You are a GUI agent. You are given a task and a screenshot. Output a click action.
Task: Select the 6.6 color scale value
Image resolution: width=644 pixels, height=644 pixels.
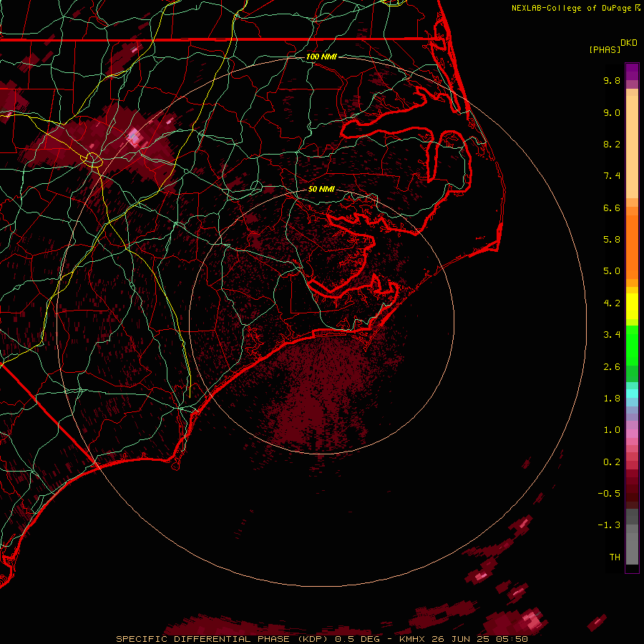click(x=612, y=208)
